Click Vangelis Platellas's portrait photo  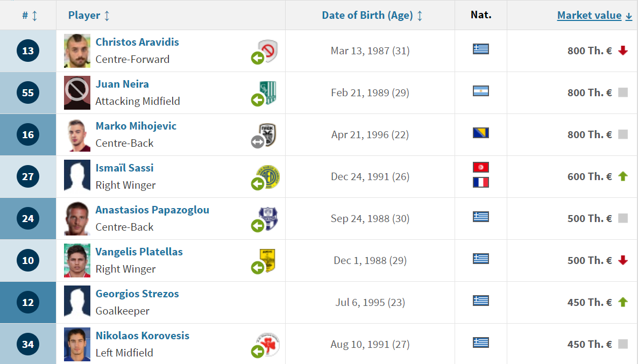tap(77, 260)
